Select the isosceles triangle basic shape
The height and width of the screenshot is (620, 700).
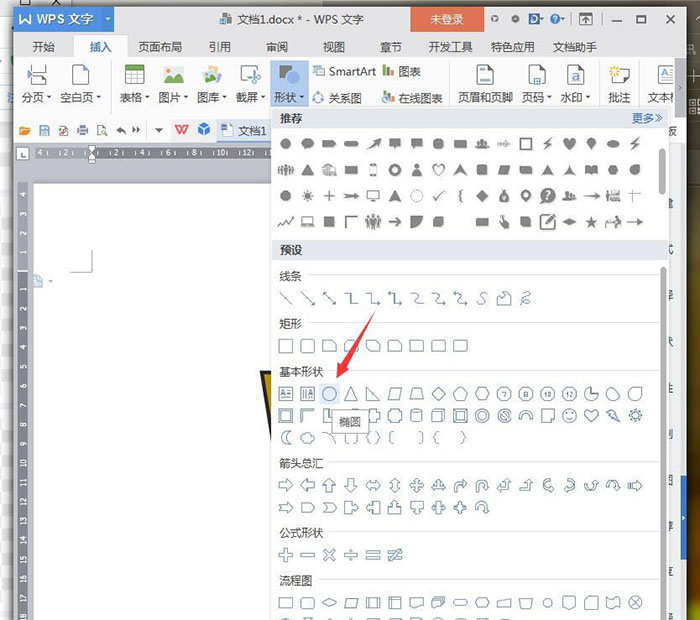(351, 394)
